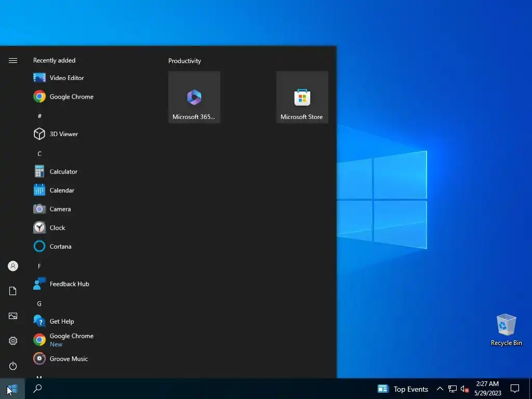Show hidden system tray icons
This screenshot has height=399, width=532.
(x=440, y=389)
